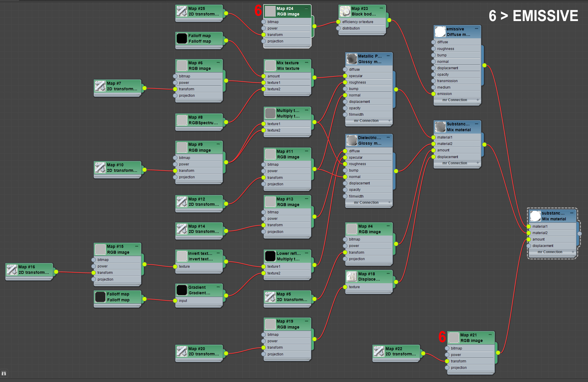Expand mr Connection on Metallic Glossy material
Viewport: 588px width, 382px height.
point(389,121)
